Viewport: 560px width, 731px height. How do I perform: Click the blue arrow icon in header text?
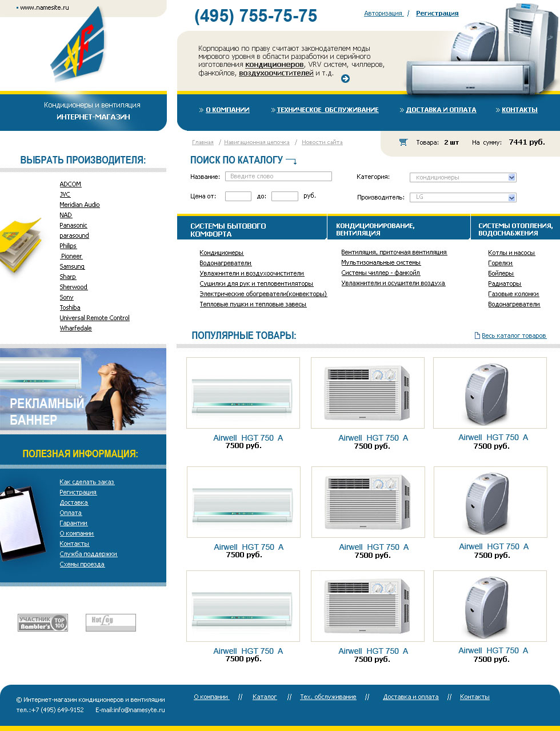click(x=345, y=79)
